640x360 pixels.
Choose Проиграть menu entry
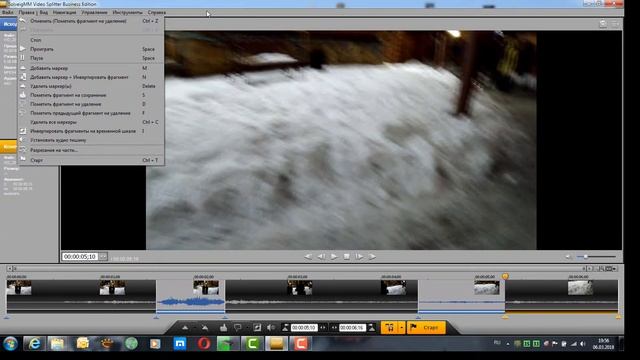(x=91, y=49)
